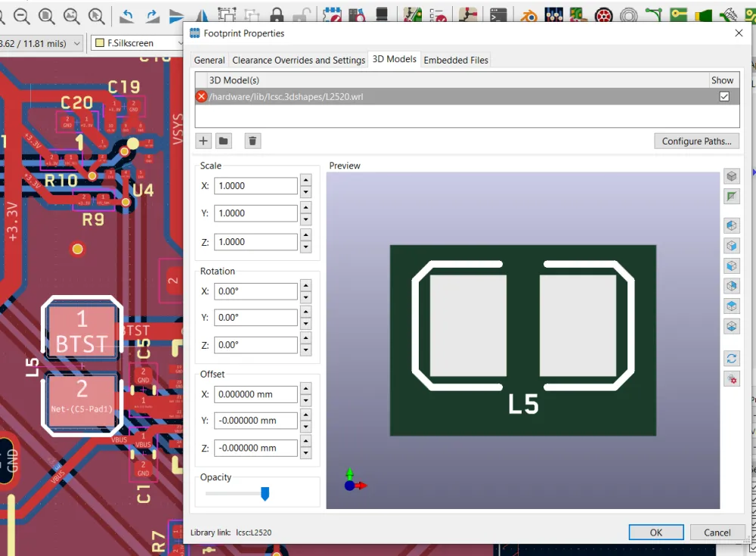The width and height of the screenshot is (756, 556).
Task: Open the 3D preview settings gear icon
Action: (x=731, y=379)
